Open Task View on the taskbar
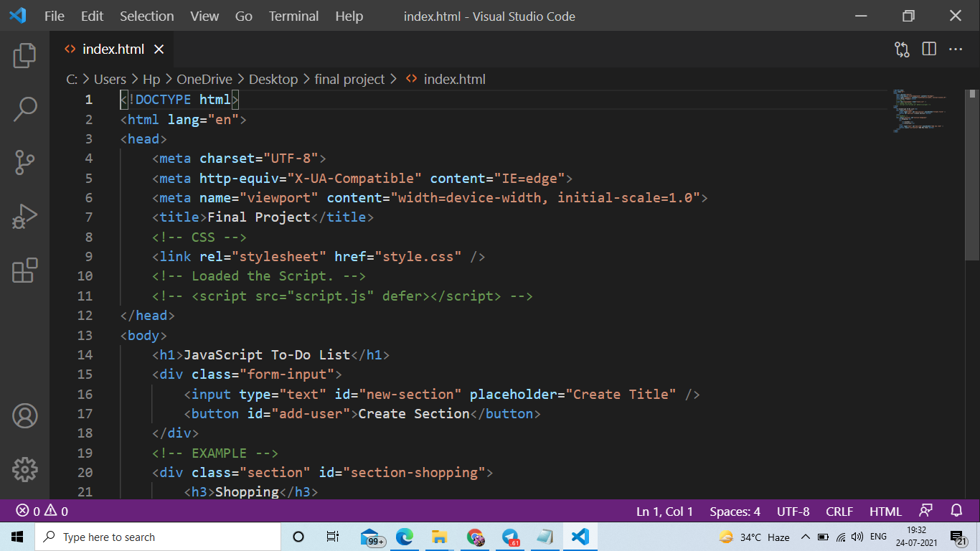Screen dimensions: 980x551 coord(333,537)
